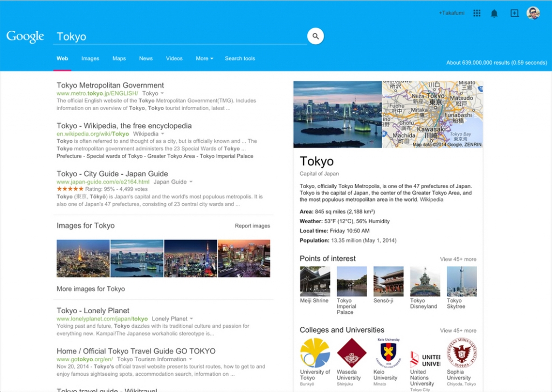Open the More dropdown in search tabs
The height and width of the screenshot is (392, 552).
(204, 58)
